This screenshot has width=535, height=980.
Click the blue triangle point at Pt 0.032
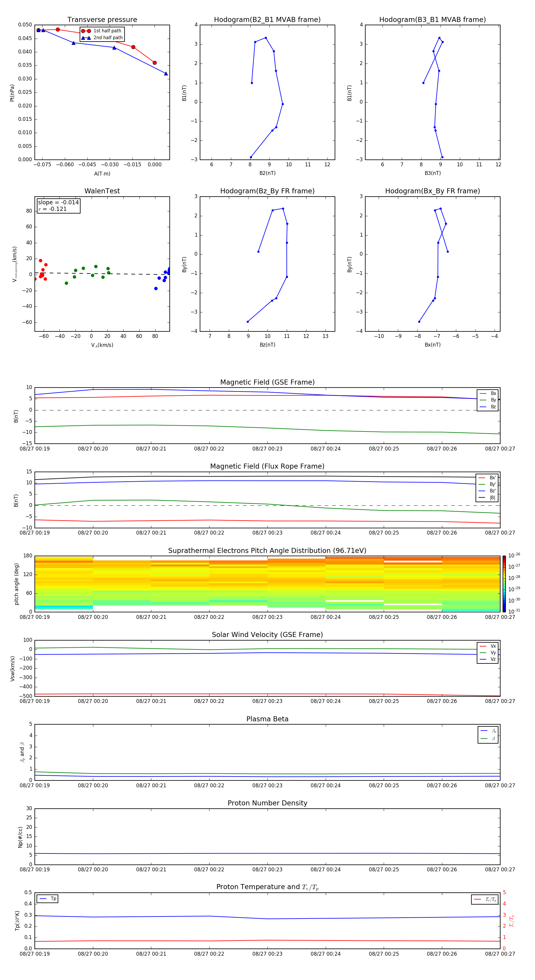point(166,74)
